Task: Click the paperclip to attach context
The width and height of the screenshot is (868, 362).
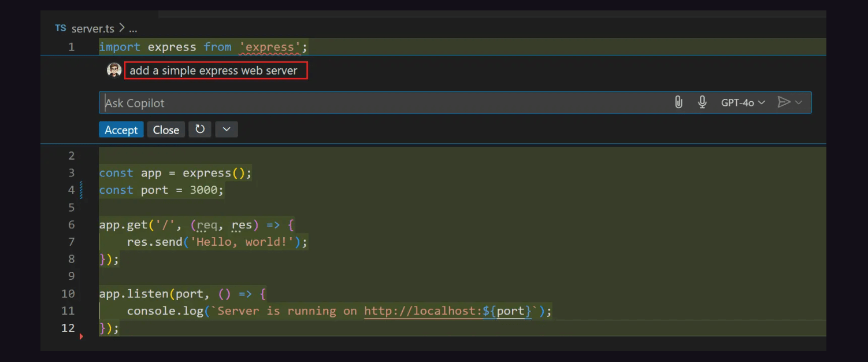Action: (x=678, y=102)
